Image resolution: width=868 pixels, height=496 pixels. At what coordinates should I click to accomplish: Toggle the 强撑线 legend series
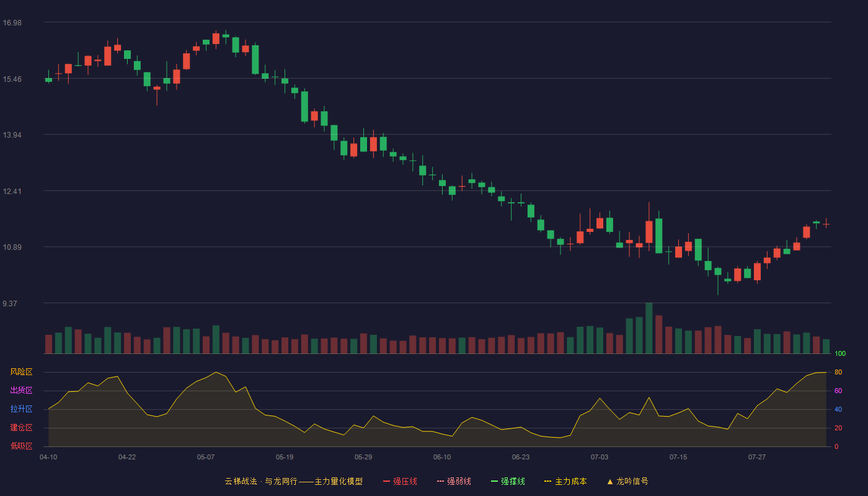point(508,481)
